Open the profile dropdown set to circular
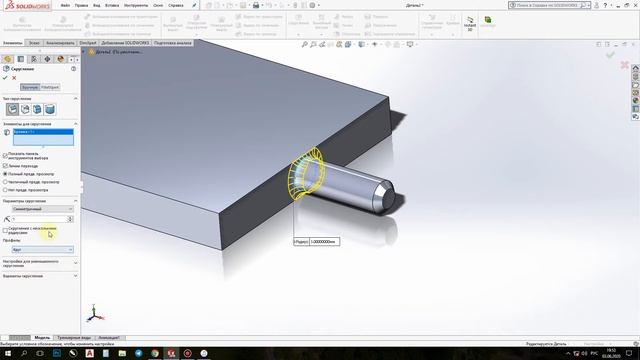The width and height of the screenshot is (640, 360). 43,249
